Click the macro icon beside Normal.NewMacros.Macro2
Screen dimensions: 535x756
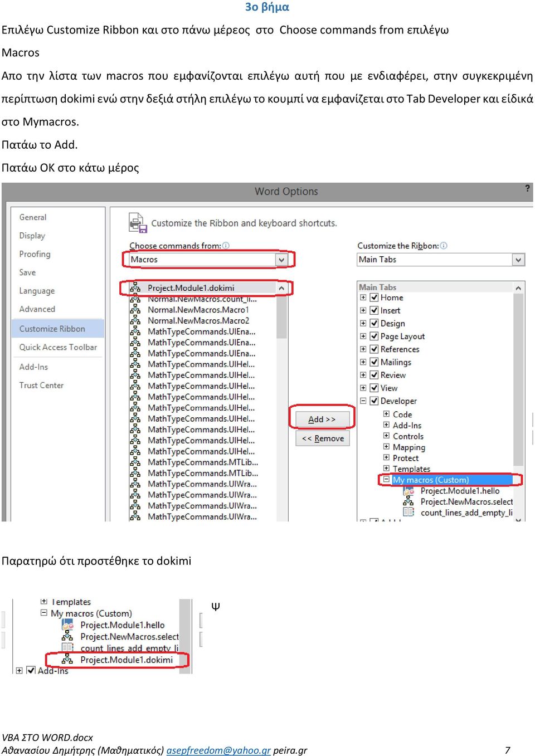(135, 321)
